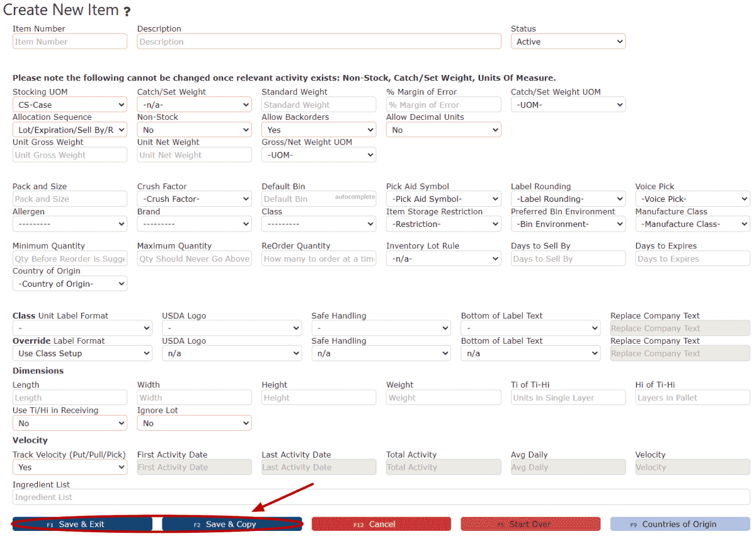Focus the Ingredient List field
Viewport: 756px width, 541px height.
(381, 497)
